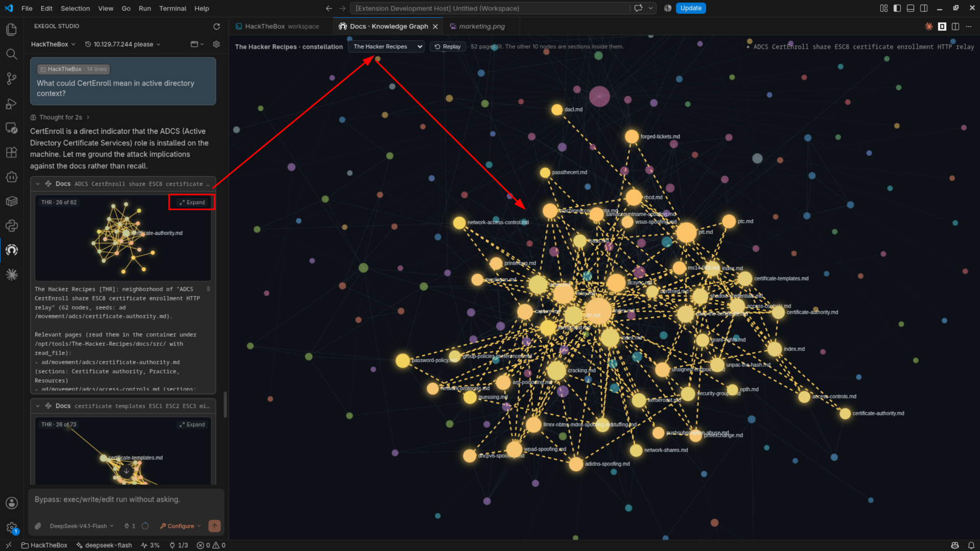Open the Run and Debug view
Viewport: 980px width, 551px height.
(11, 104)
